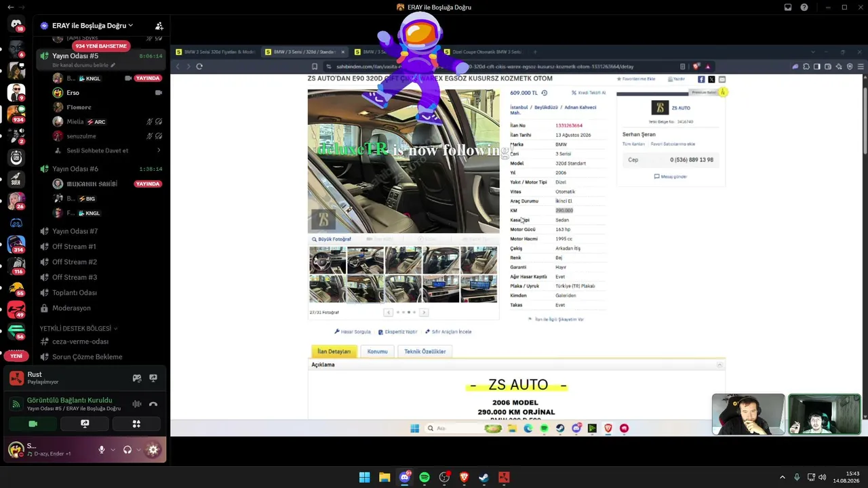Screen dimensions: 868x488
Task: Click the right webcam thumbnail in the stream
Action: (x=825, y=414)
